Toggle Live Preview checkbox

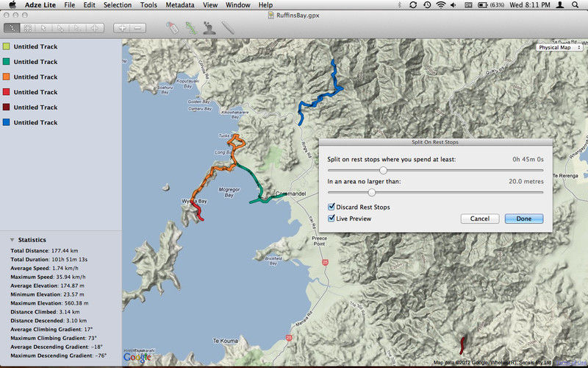pos(331,218)
